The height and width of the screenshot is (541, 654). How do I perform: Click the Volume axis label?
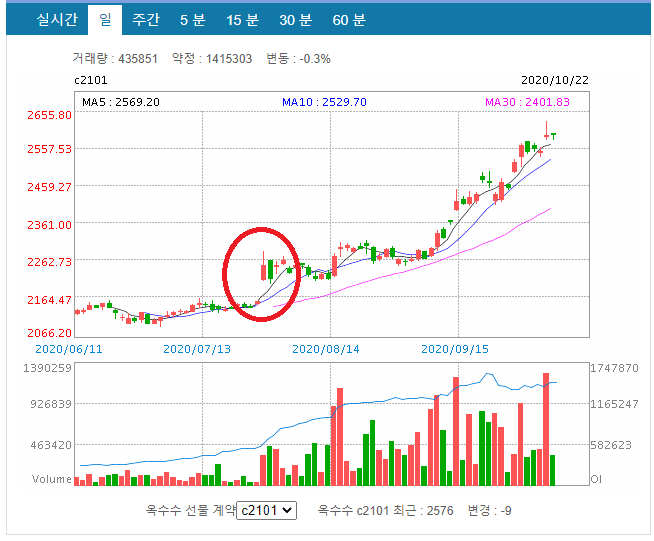pos(52,479)
